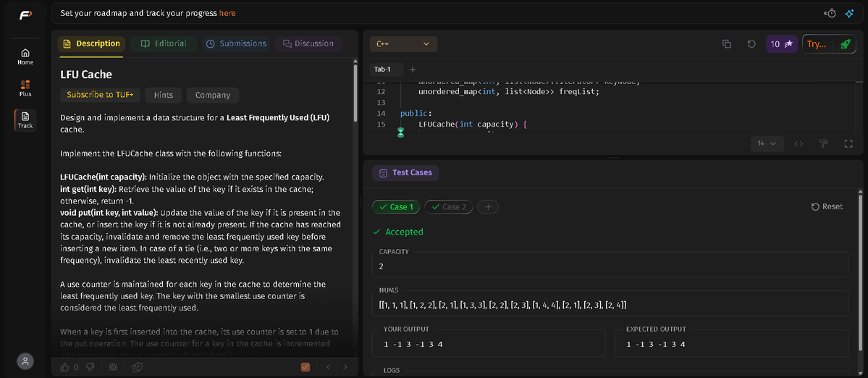Viewport: 868px width, 378px height.
Task: Open the user profile avatar
Action: [25, 361]
